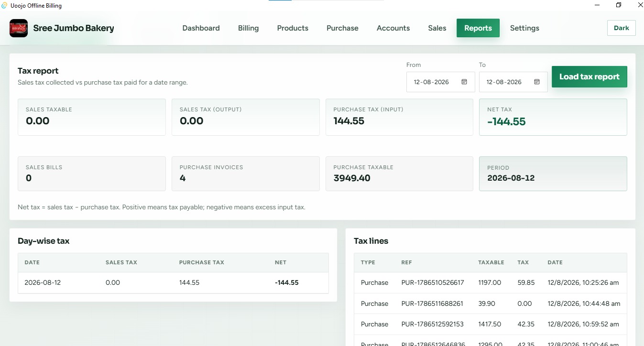Select the Sales tab
644x346 pixels.
437,28
